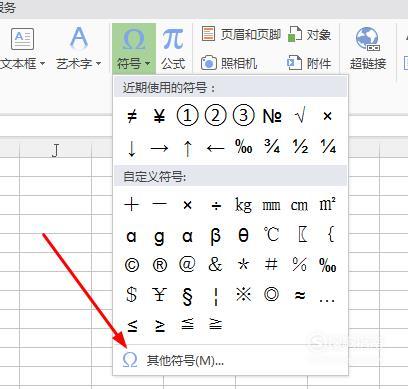Insert the ↓ down arrow symbol
Viewport: 408px width, 389px height.
tap(132, 148)
